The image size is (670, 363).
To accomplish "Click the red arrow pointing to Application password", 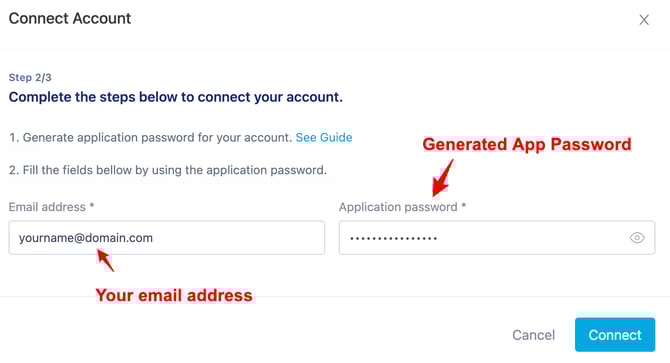I will 443,178.
